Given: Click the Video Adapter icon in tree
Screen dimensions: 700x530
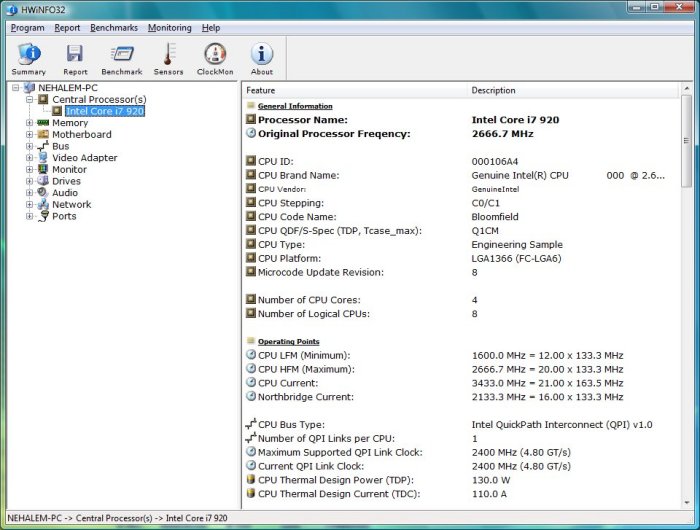Looking at the screenshot, I should coord(43,158).
